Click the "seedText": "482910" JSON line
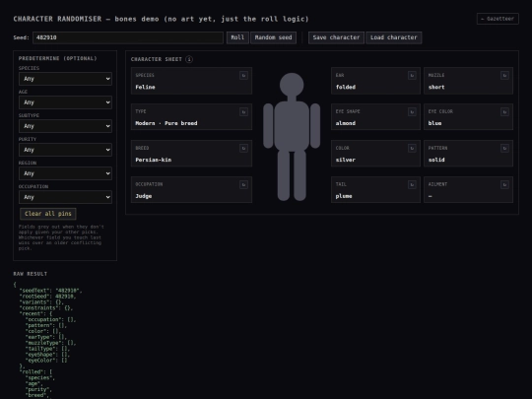 [x=51, y=291]
